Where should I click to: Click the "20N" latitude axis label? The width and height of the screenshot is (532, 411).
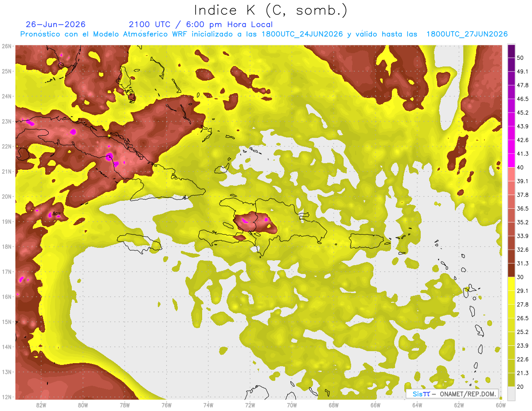click(7, 196)
